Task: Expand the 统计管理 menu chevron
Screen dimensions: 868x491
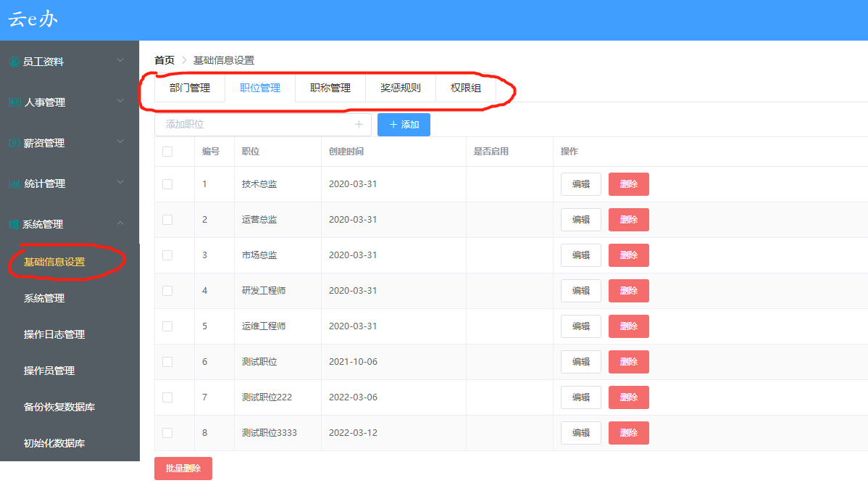Action: point(120,182)
